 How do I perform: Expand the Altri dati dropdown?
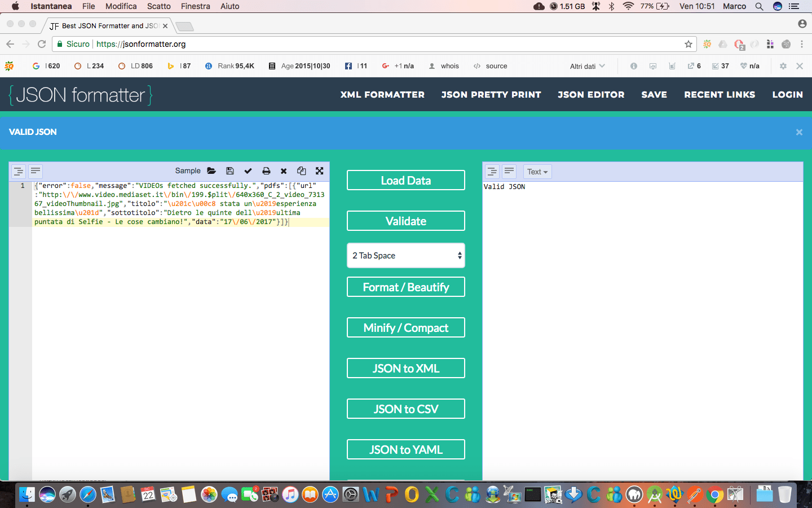[x=586, y=66]
